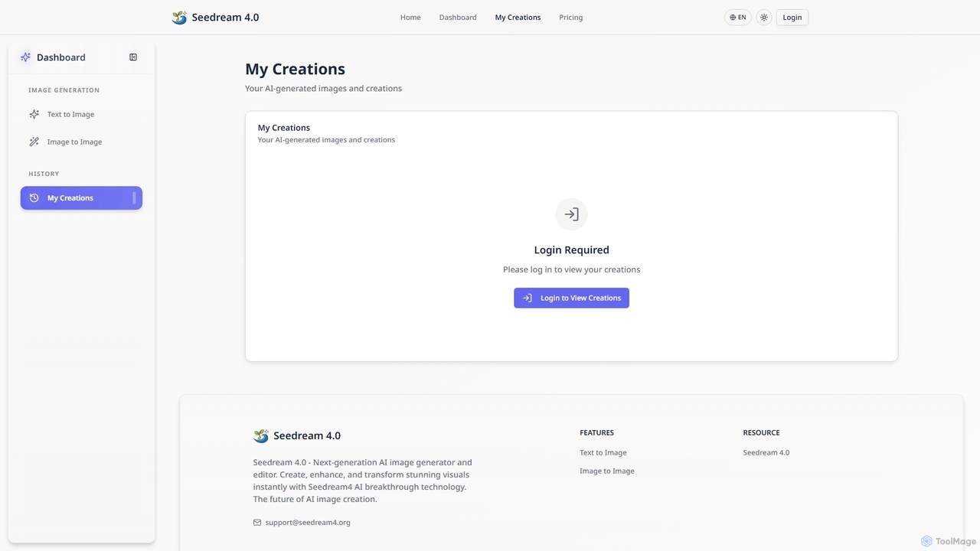Viewport: 980px width, 551px height.
Task: Click Login to View Creations button
Action: [x=571, y=298]
